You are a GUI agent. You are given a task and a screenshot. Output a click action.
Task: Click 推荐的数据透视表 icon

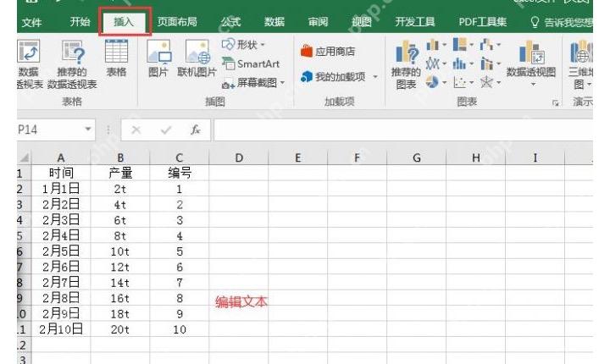coord(72,63)
